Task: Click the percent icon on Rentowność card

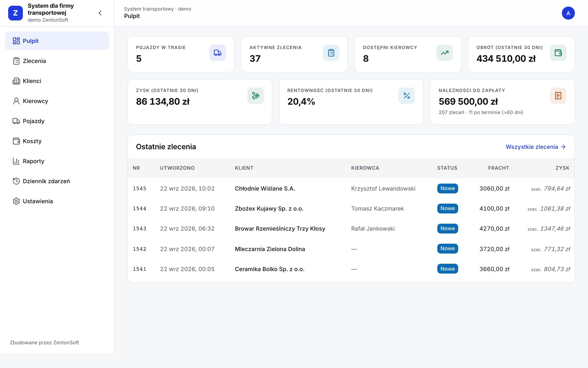Action: (x=406, y=96)
